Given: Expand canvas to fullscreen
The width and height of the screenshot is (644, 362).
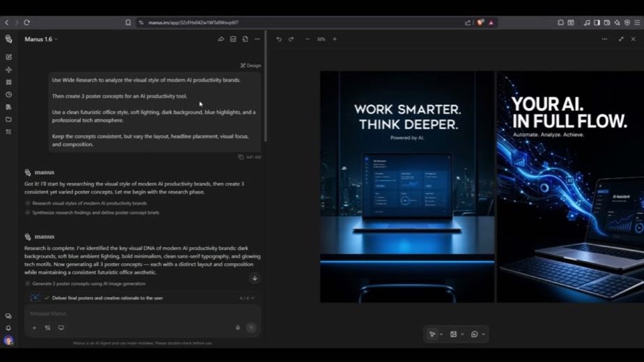Looking at the screenshot, I should (x=621, y=39).
